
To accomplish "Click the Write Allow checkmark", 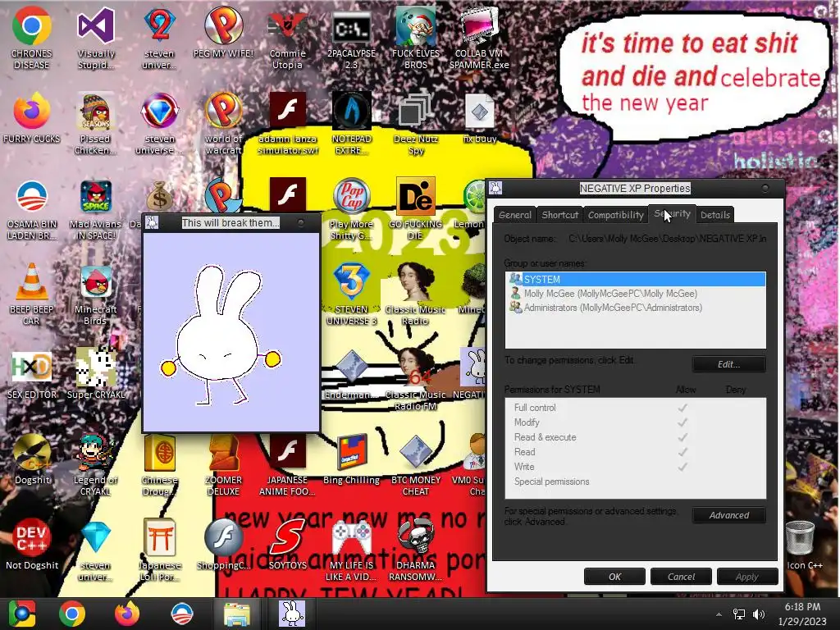I will (682, 467).
